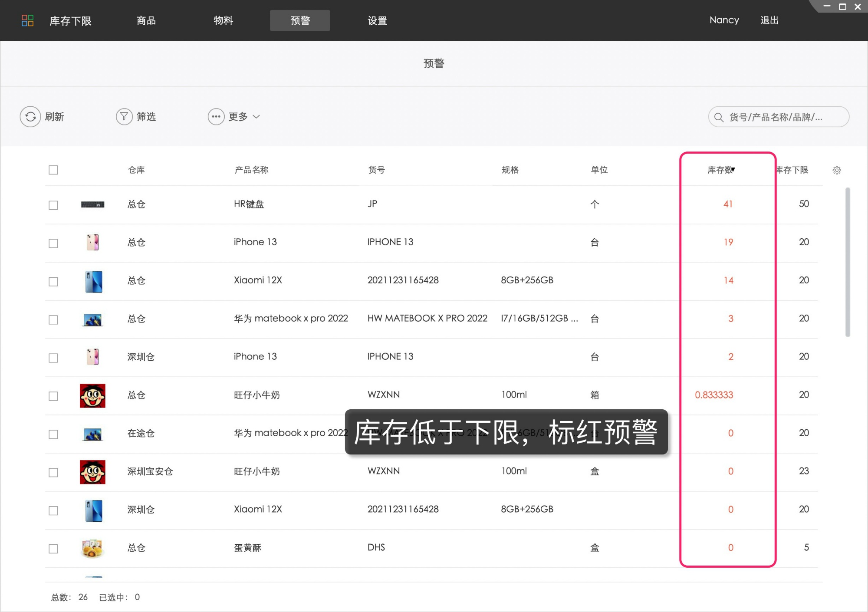Viewport: 868px width, 612px height.
Task: Expand the 更多 dropdown chevron
Action: pos(256,117)
